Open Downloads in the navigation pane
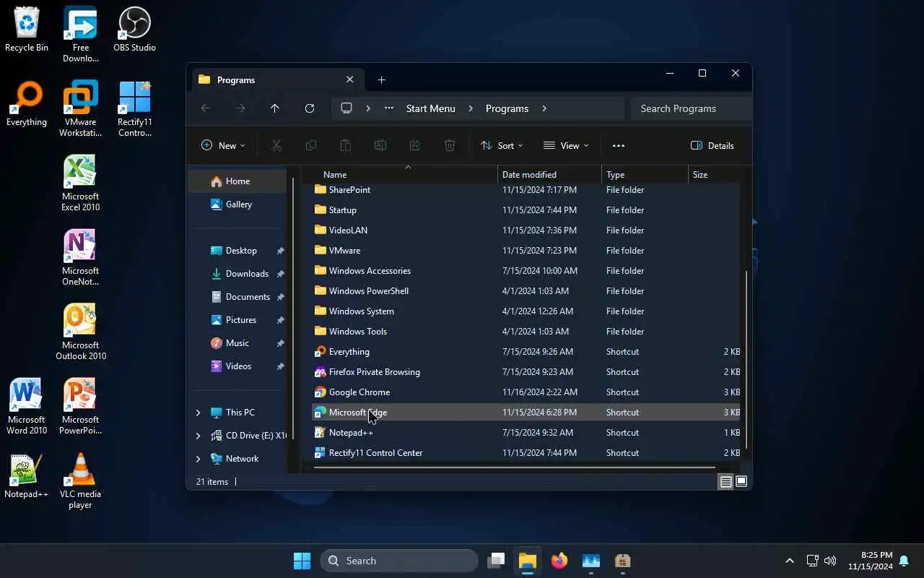The image size is (924, 578). (x=248, y=274)
